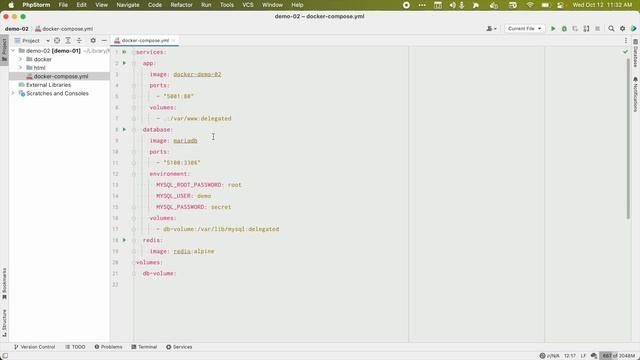Click the green inspection checkmark widget
This screenshot has width=640, height=360.
625,52
